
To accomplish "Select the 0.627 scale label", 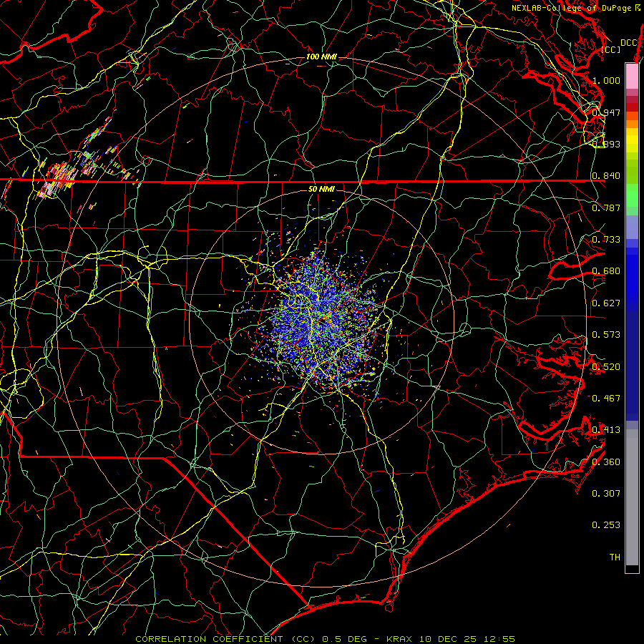I will pos(606,303).
